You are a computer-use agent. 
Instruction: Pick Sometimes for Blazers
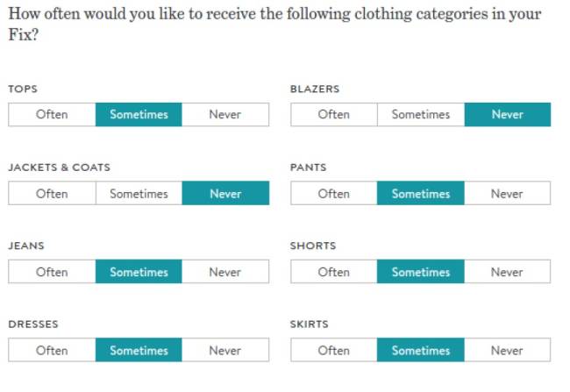421,115
